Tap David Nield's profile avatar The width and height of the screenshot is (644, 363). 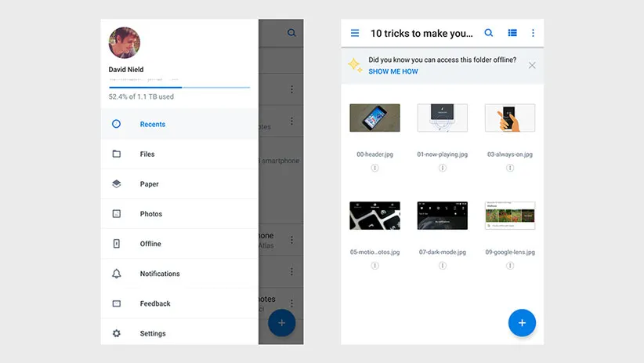124,43
